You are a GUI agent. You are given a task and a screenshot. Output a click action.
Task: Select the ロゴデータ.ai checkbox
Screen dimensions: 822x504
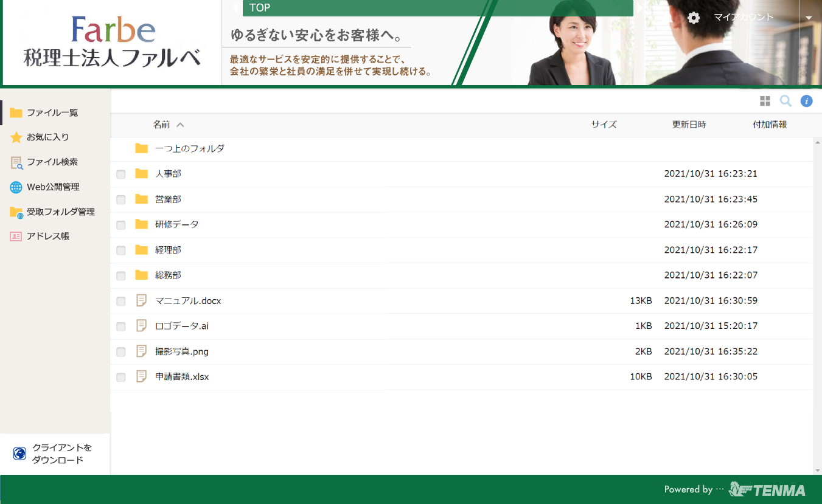coord(121,326)
